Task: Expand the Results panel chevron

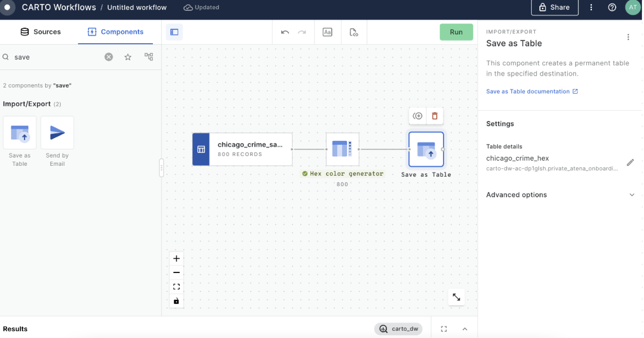Action: pos(465,329)
